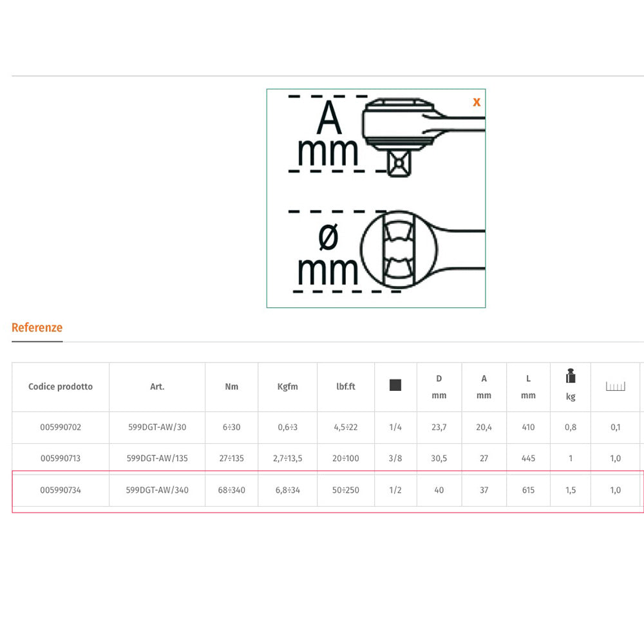This screenshot has width=644, height=644.
Task: Click the 4,5÷22 lbf.ft value
Action: (x=345, y=427)
